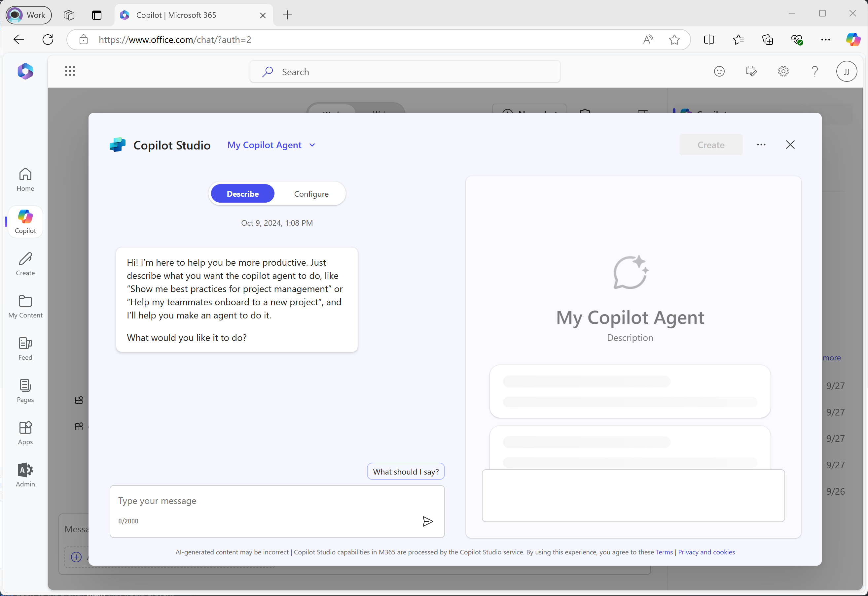Open the Home section in sidebar
The image size is (868, 596).
[x=25, y=179]
